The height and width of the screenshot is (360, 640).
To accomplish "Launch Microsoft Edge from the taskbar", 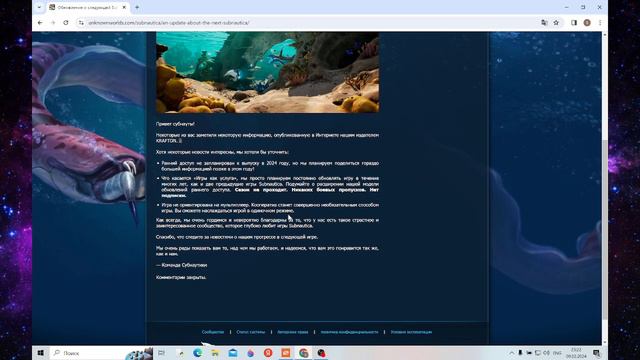I will [x=198, y=353].
